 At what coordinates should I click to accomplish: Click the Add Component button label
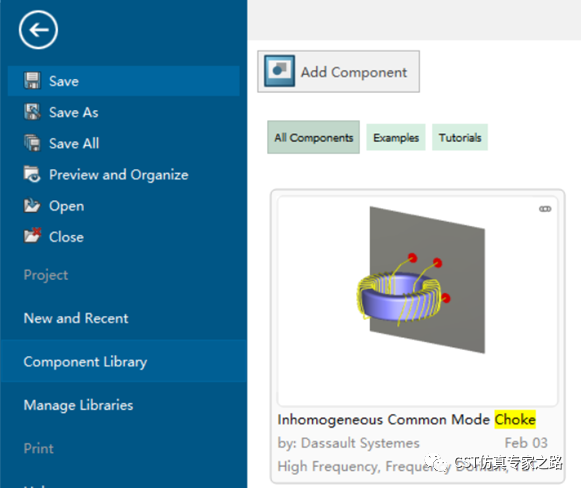tap(354, 72)
